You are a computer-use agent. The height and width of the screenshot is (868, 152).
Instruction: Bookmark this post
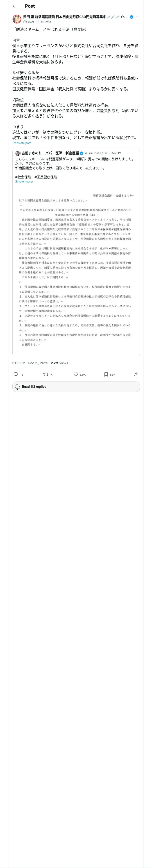[106, 374]
